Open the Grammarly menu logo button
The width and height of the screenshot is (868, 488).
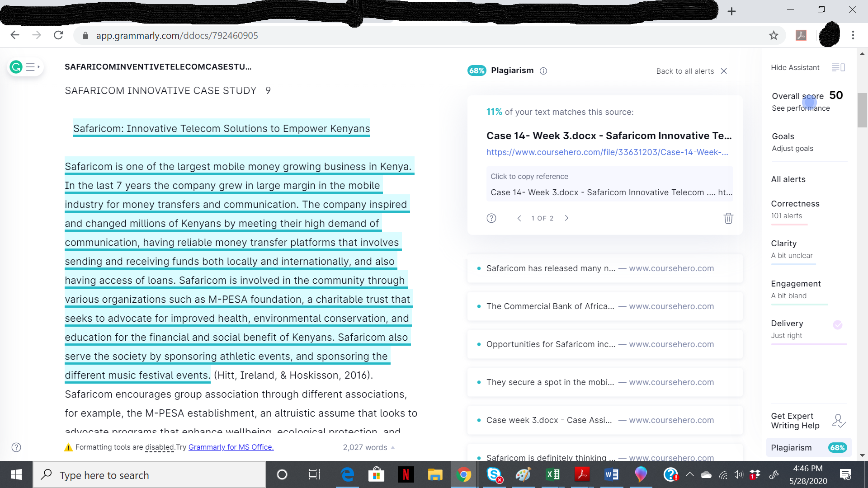16,67
